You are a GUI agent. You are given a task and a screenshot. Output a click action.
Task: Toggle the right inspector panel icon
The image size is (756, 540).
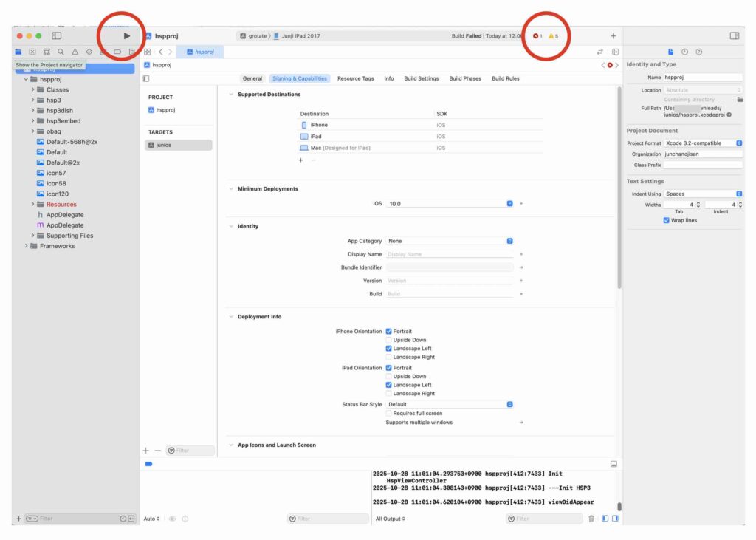(x=734, y=35)
